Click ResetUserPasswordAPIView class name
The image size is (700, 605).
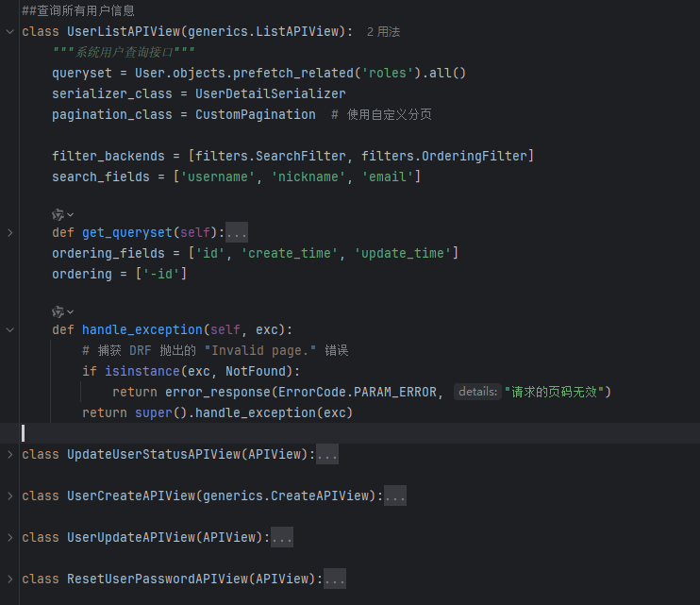(158, 580)
